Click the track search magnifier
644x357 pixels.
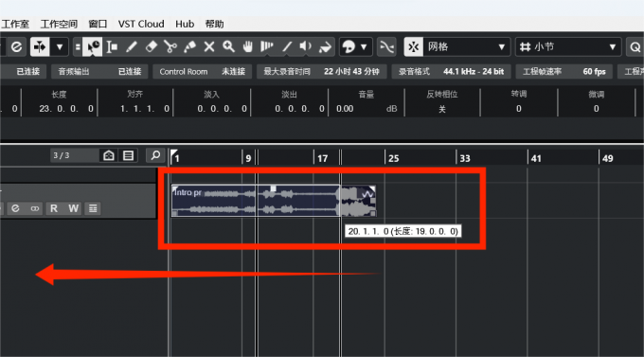155,155
